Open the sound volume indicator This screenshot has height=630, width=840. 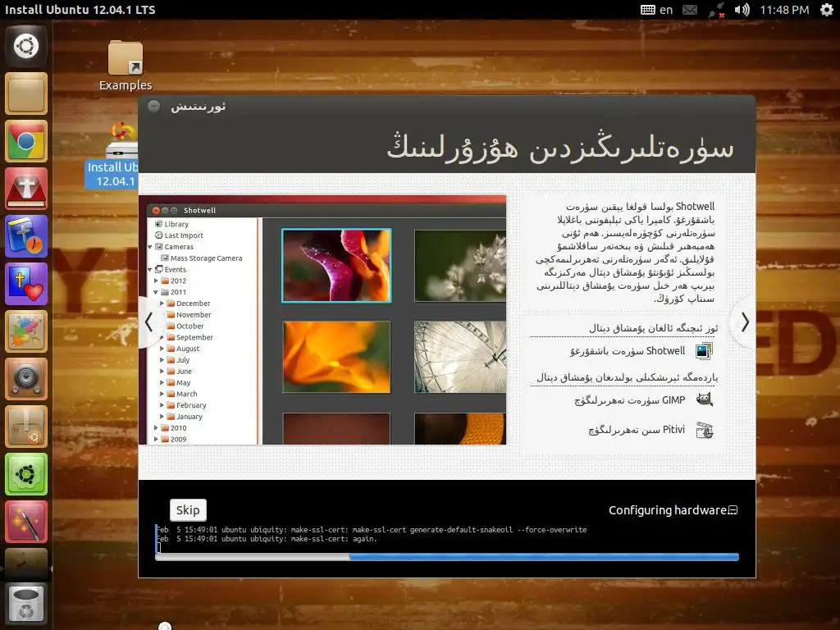click(742, 10)
